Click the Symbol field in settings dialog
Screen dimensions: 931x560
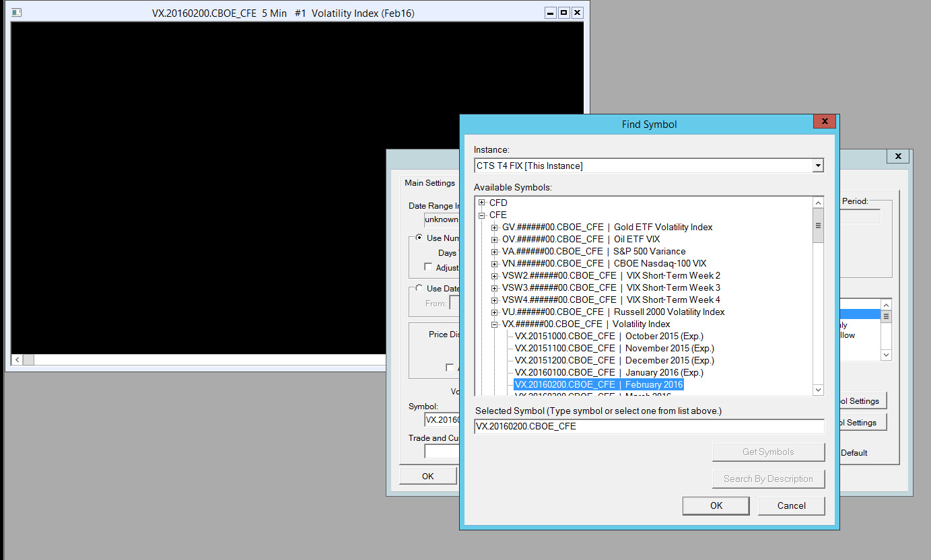[x=442, y=420]
